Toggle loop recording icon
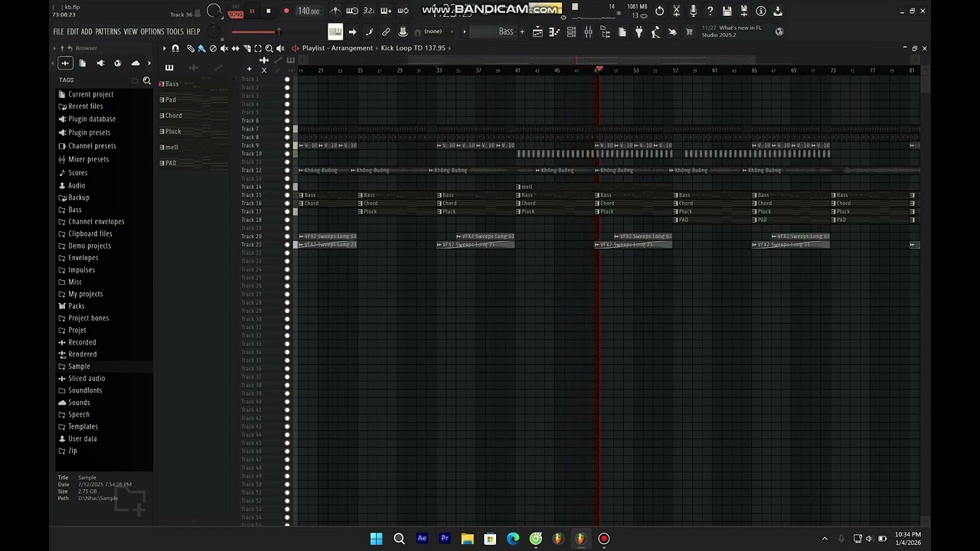Viewport: 980px width, 551px height. point(403,11)
